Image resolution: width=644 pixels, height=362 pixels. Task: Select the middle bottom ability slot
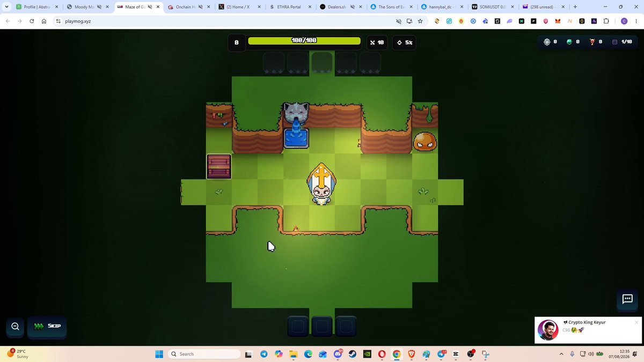(322, 326)
